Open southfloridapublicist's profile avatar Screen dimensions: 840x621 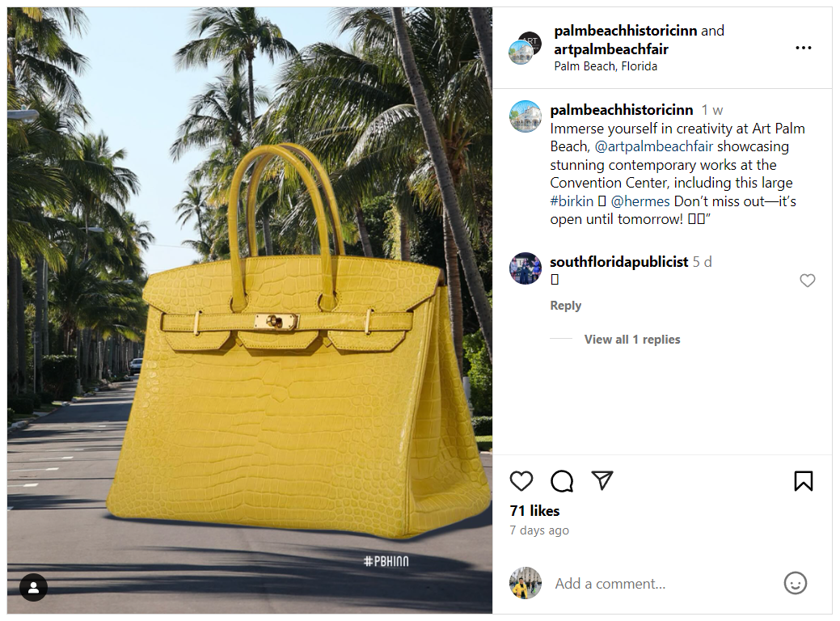tap(525, 268)
